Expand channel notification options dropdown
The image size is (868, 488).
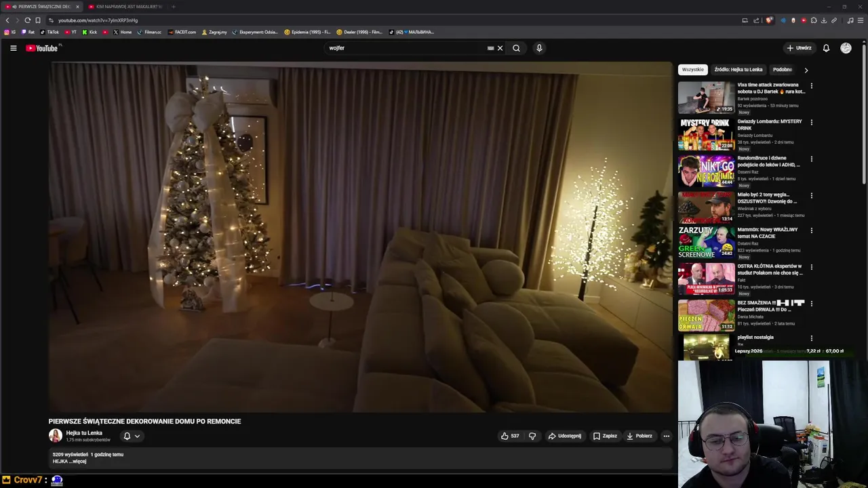137,436
